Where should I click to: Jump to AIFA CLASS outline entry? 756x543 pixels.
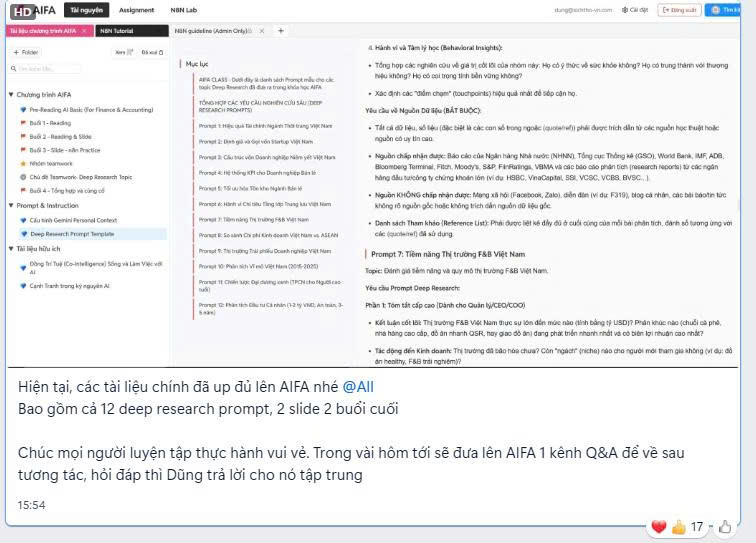pyautogui.click(x=267, y=83)
